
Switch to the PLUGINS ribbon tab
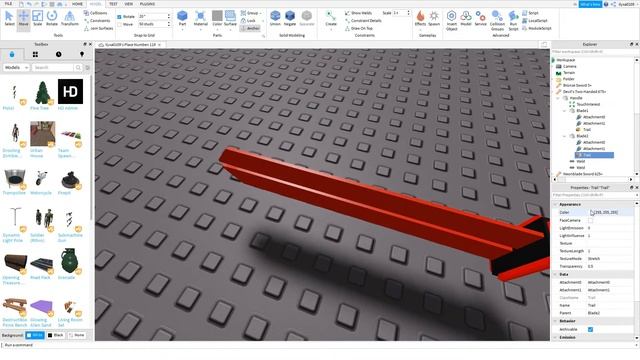coord(147,4)
